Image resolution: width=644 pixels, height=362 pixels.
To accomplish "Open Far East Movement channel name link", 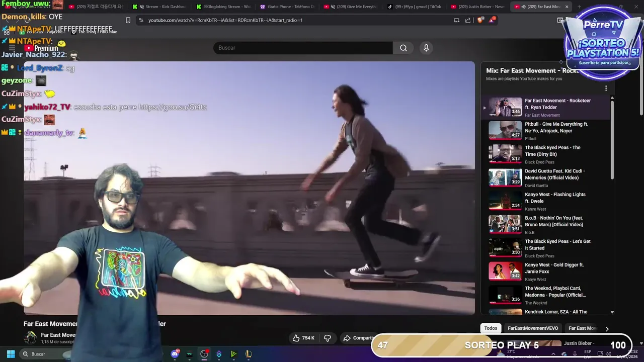I will point(58,335).
